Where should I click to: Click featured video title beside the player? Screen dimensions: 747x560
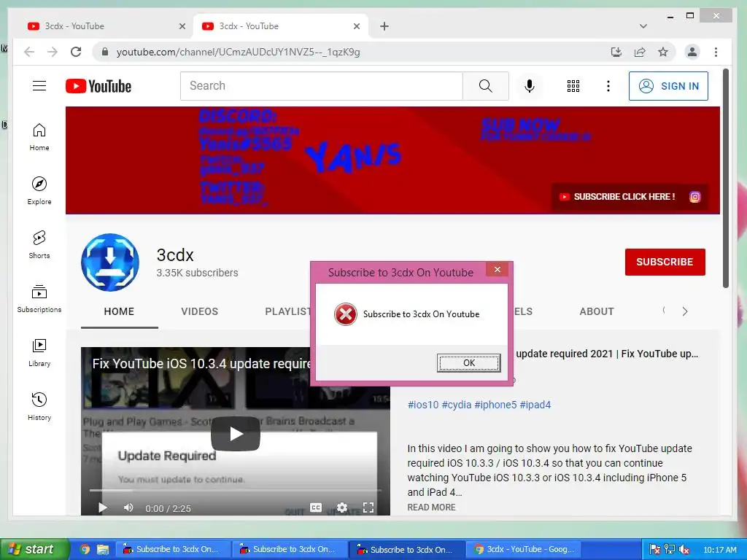(x=607, y=354)
